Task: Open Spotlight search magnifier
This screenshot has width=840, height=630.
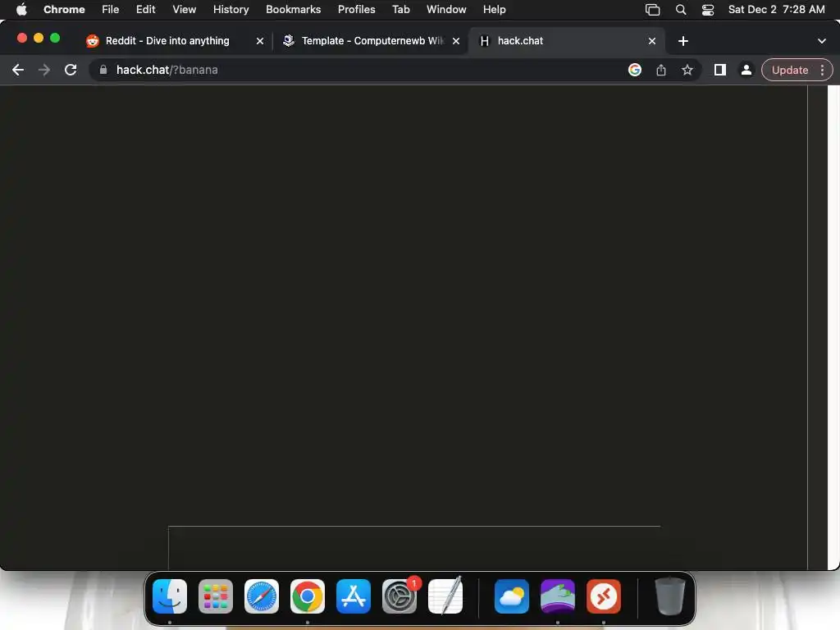Action: [x=681, y=10]
